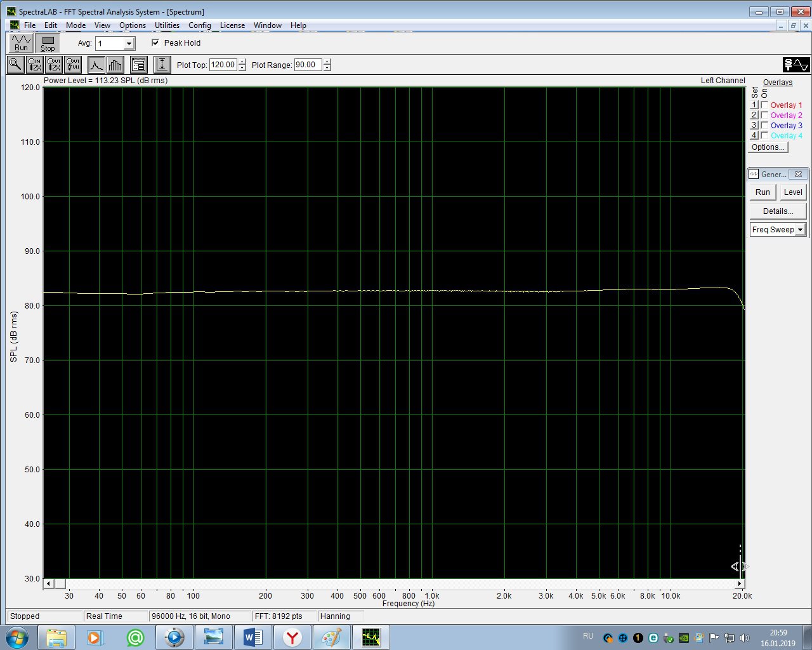This screenshot has height=650, width=812.
Task: Open the Utilities menu
Action: point(167,25)
